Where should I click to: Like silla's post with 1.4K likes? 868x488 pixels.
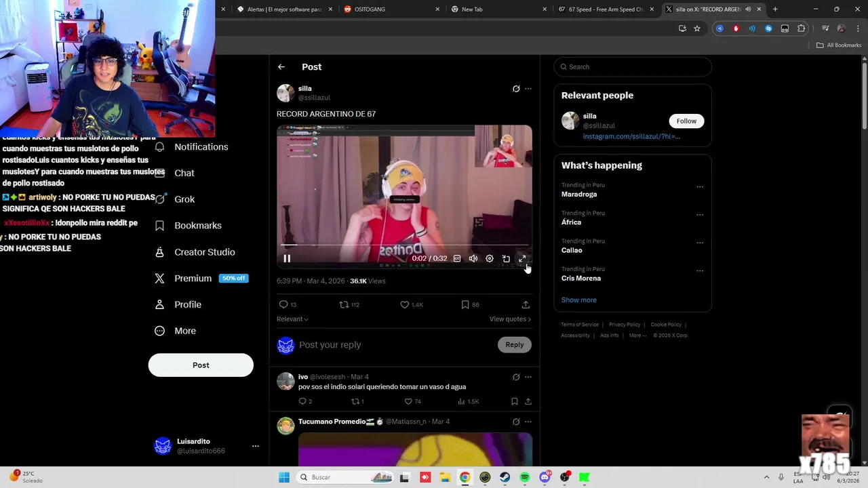(405, 304)
